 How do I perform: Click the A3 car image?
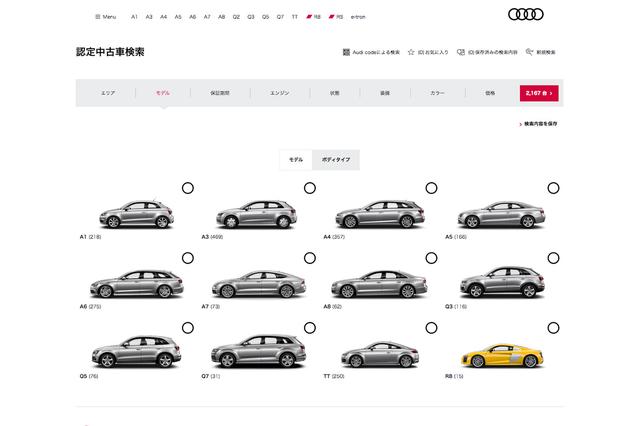click(256, 214)
